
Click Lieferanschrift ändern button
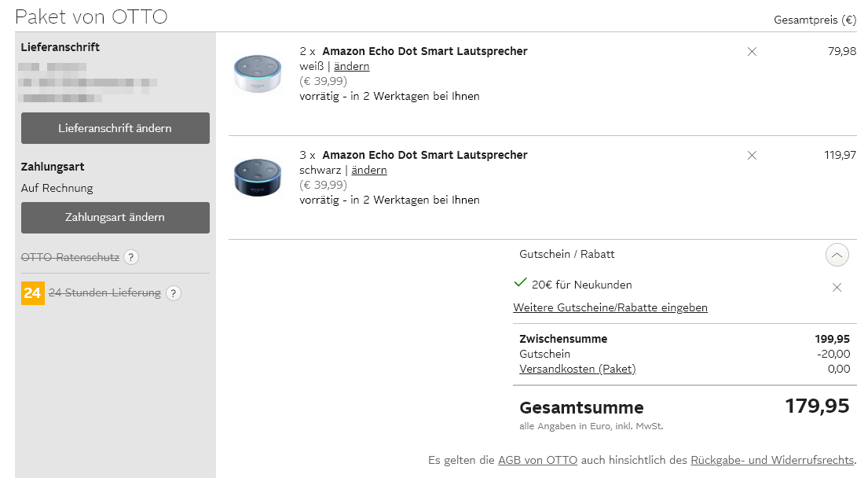(115, 128)
